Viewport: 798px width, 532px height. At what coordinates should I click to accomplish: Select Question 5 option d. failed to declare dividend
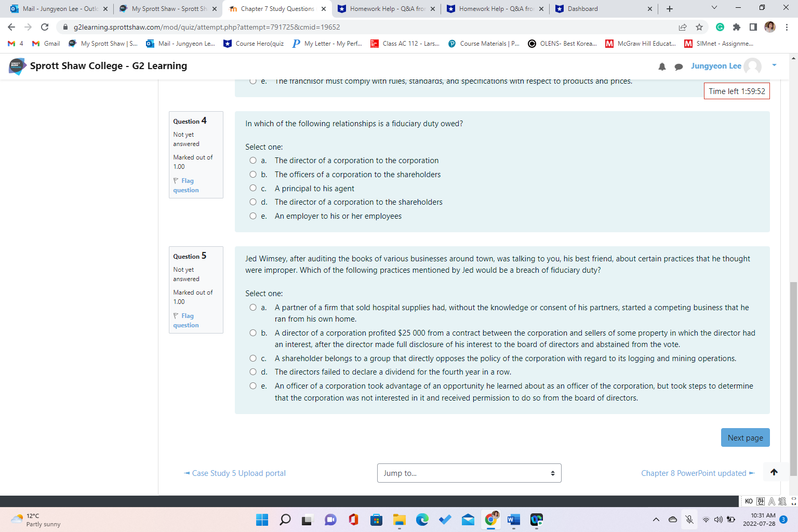(x=253, y=372)
